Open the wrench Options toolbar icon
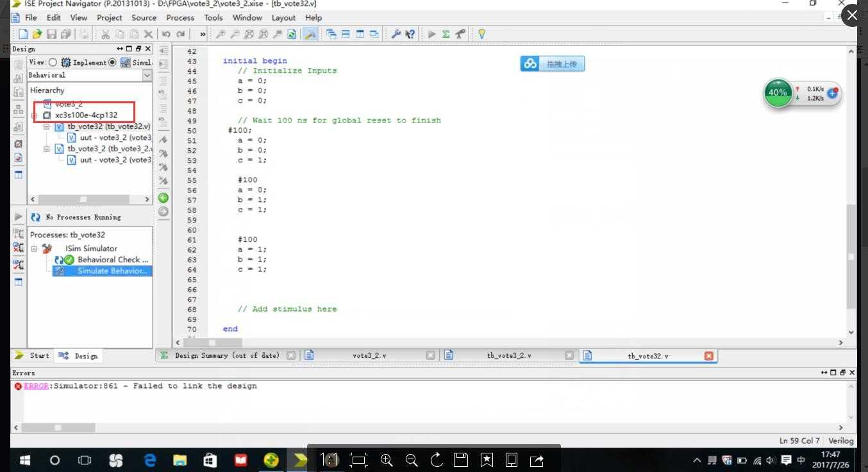 point(396,34)
